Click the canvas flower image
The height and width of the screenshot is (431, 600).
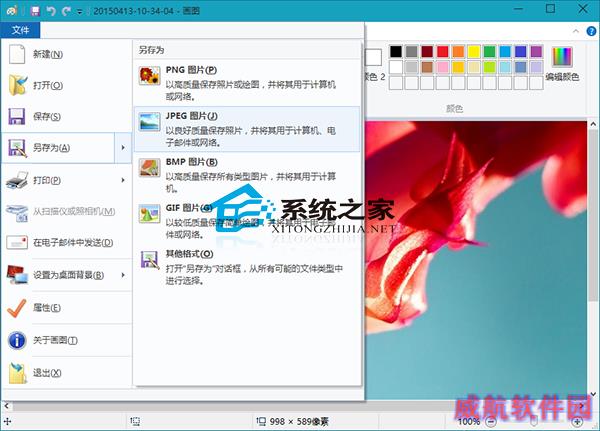476,260
